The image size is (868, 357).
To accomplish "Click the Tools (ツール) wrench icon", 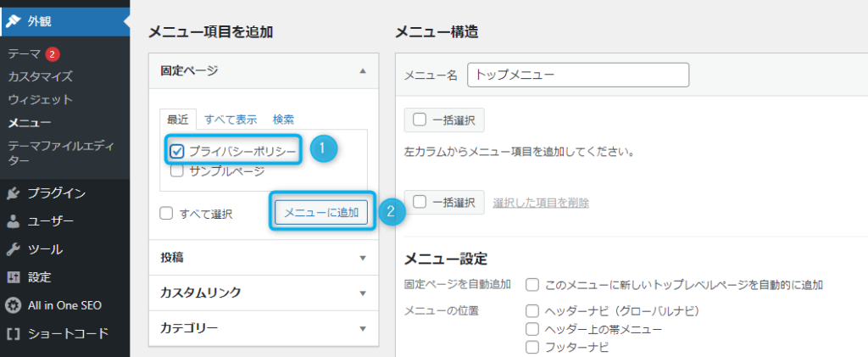I will tap(13, 249).
